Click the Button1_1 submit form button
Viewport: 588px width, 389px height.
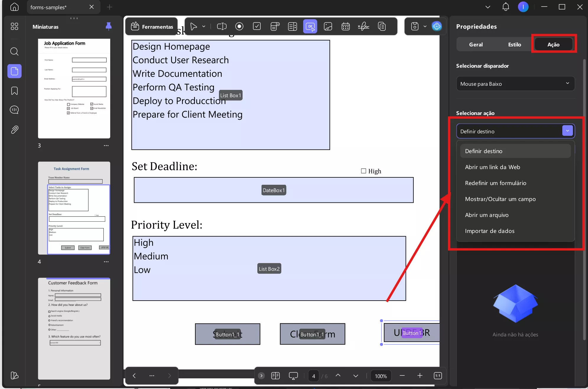228,334
